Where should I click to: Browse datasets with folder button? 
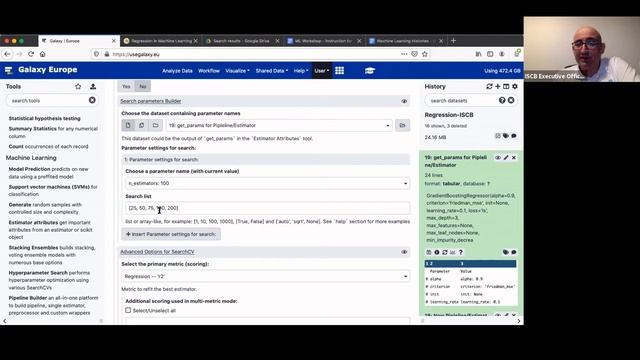click(402, 125)
